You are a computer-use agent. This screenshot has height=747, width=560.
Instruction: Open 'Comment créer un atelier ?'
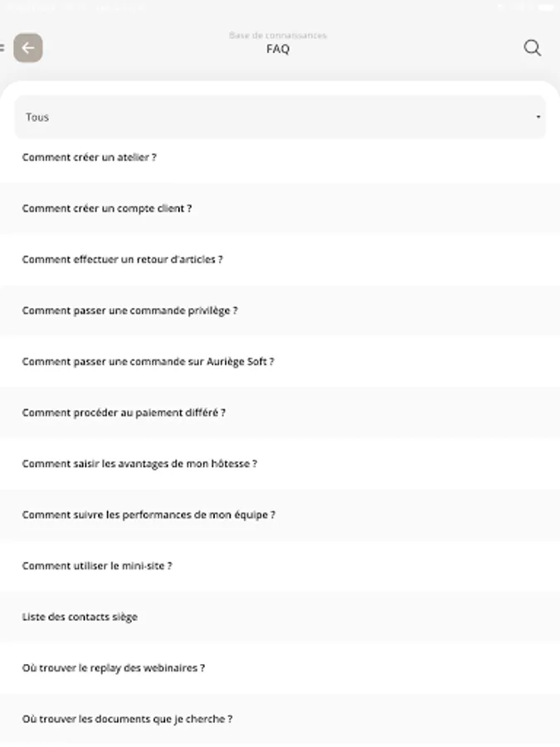(x=90, y=157)
